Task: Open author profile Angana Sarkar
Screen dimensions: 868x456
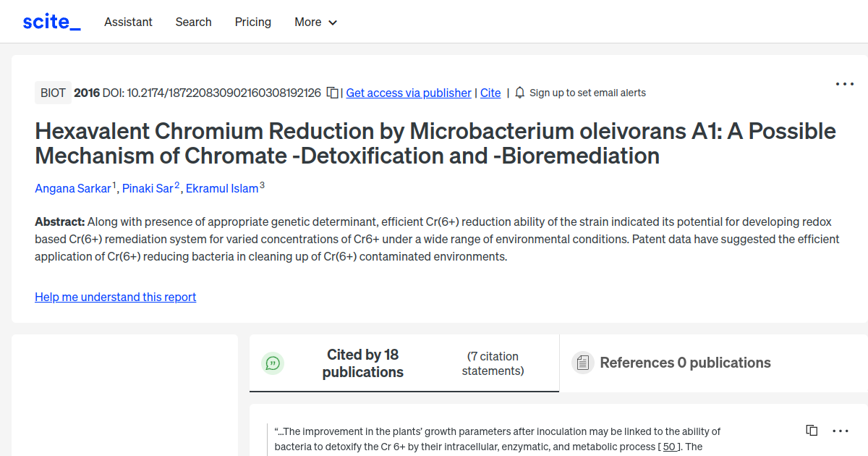Action: 73,188
